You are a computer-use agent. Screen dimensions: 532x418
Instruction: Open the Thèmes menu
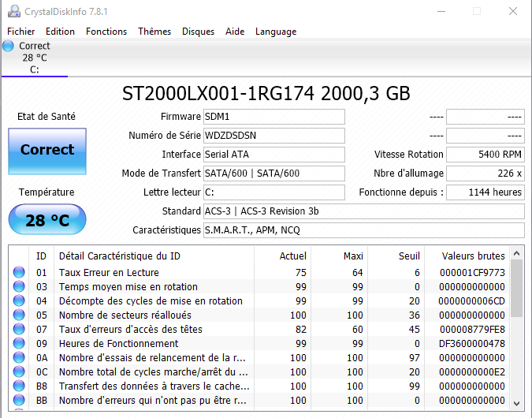point(154,32)
